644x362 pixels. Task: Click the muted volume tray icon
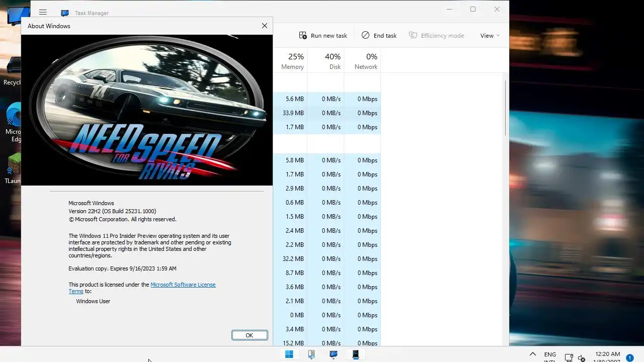581,358
